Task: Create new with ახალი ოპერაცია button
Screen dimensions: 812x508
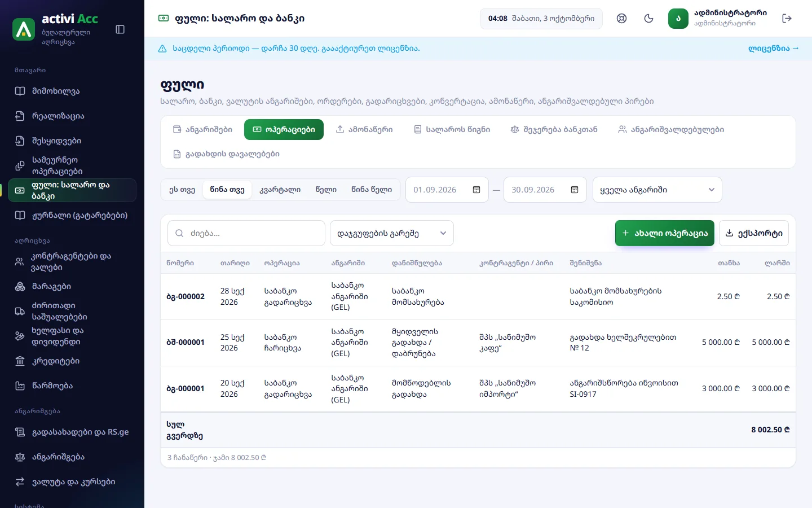Action: pyautogui.click(x=665, y=233)
